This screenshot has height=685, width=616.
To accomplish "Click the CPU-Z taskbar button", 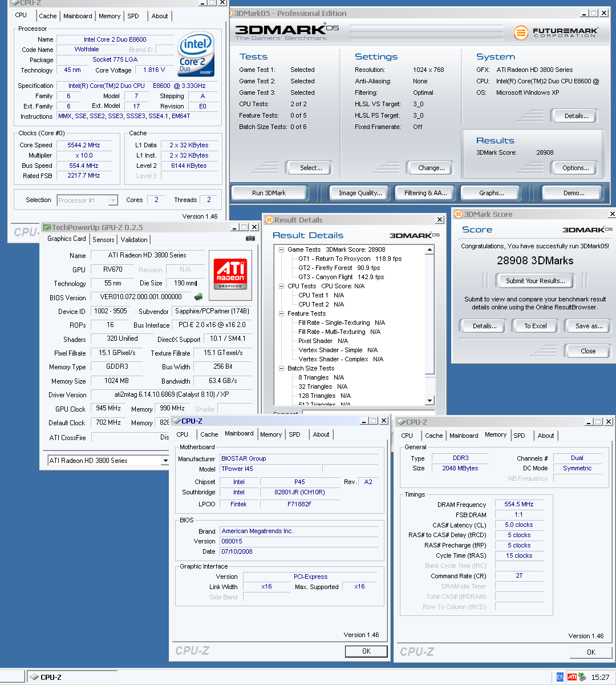I will point(72,678).
